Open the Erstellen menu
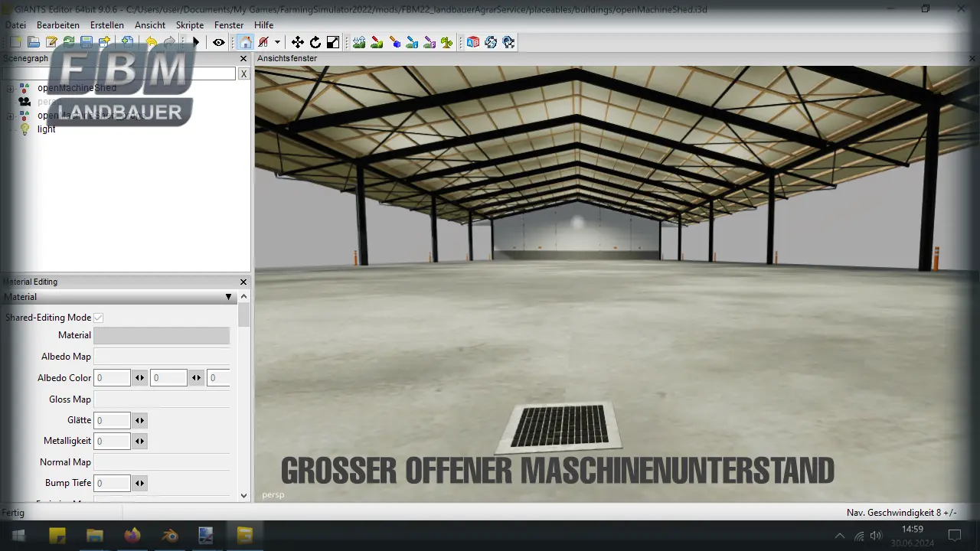 pos(107,25)
